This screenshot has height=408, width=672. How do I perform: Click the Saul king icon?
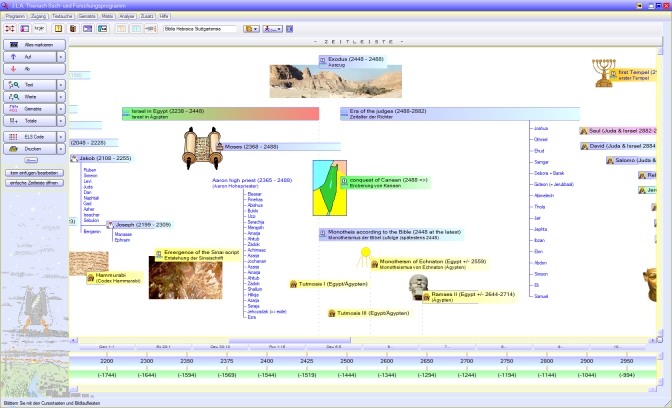pyautogui.click(x=584, y=131)
